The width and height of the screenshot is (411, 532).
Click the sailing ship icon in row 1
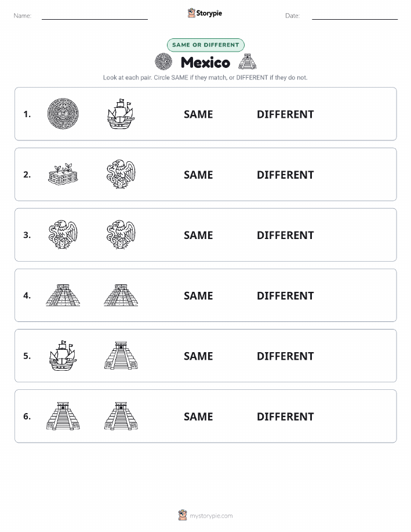click(x=121, y=114)
